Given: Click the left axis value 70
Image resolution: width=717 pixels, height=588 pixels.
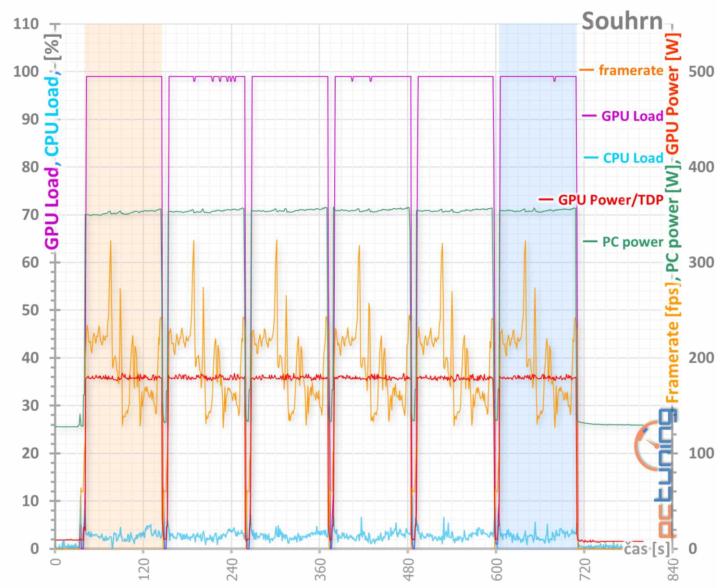Looking at the screenshot, I should (30, 215).
